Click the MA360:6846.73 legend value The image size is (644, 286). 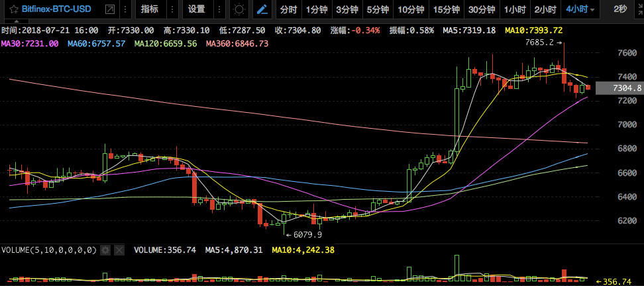[x=237, y=43]
